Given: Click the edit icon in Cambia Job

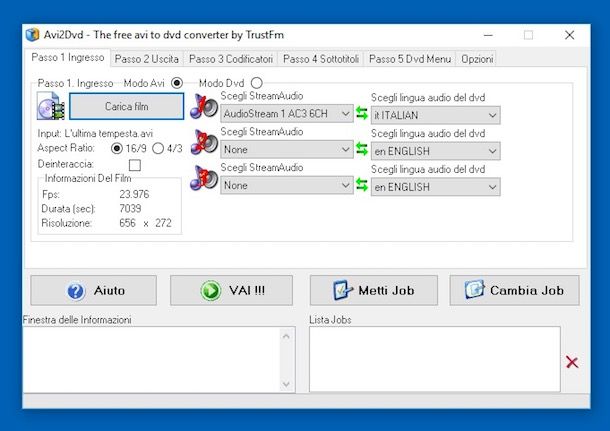Looking at the screenshot, I should point(475,290).
